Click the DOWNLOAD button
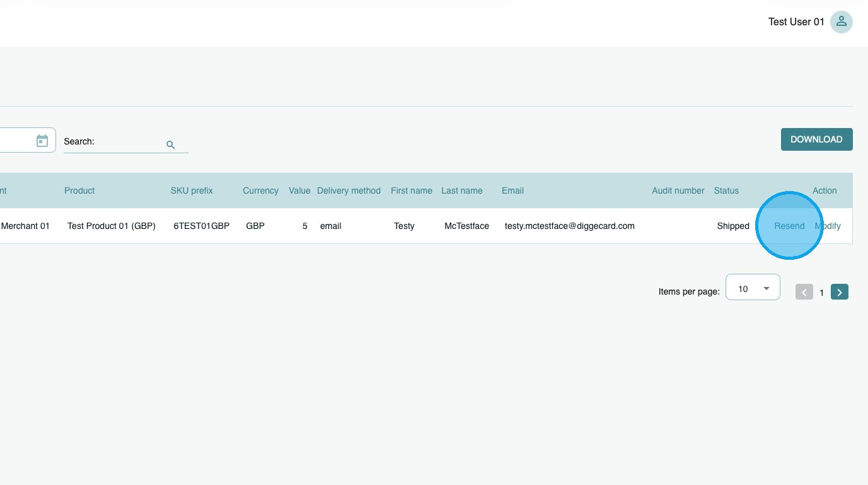The width and height of the screenshot is (868, 485). pyautogui.click(x=816, y=139)
